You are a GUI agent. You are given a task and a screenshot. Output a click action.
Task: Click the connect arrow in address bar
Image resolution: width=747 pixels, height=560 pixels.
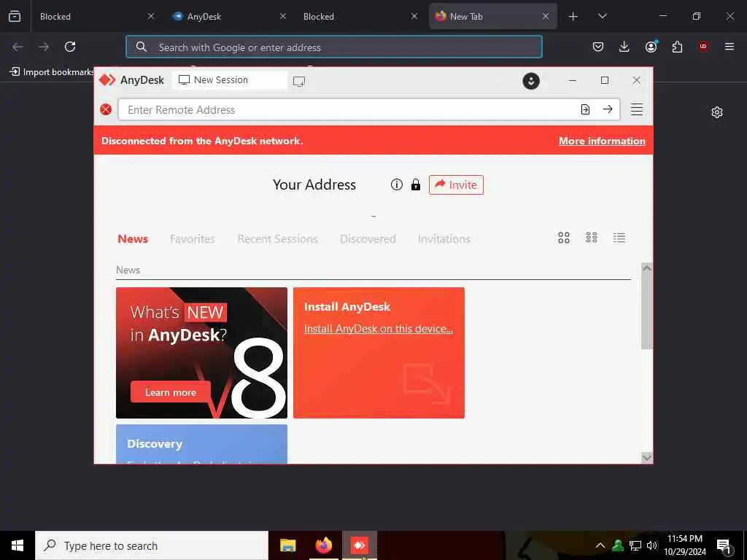tap(608, 109)
